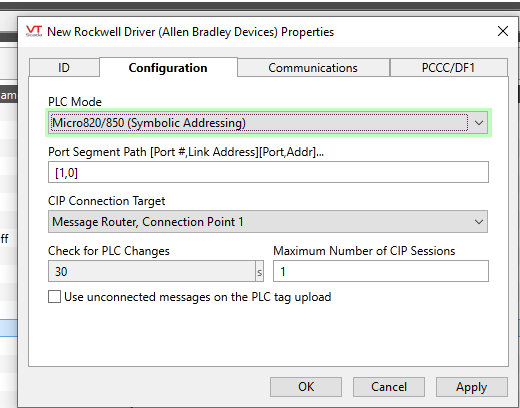Apply the driver configuration changes

(472, 387)
